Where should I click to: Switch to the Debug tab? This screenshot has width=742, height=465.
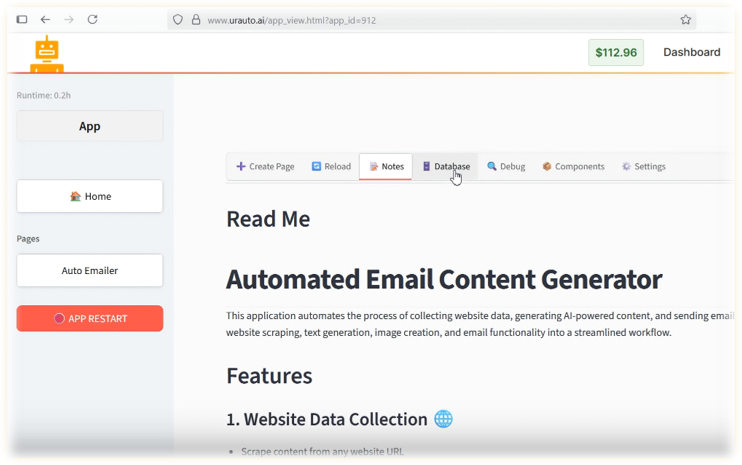(506, 167)
